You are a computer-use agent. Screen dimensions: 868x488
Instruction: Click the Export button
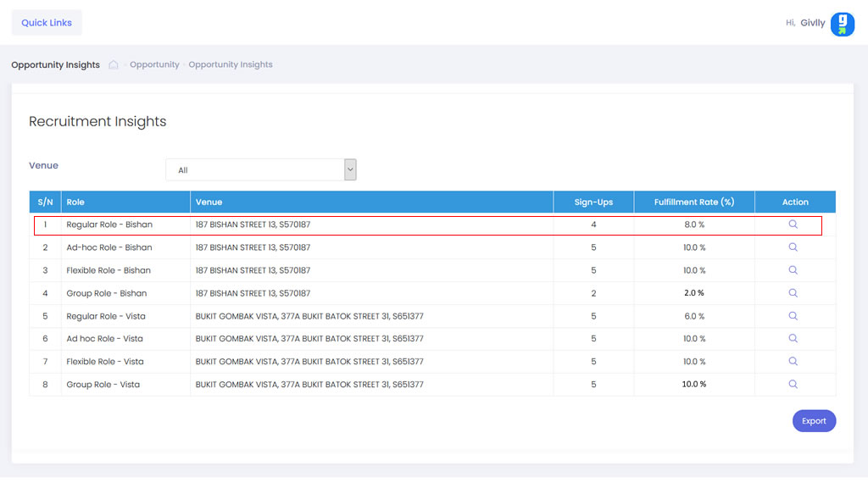point(814,421)
